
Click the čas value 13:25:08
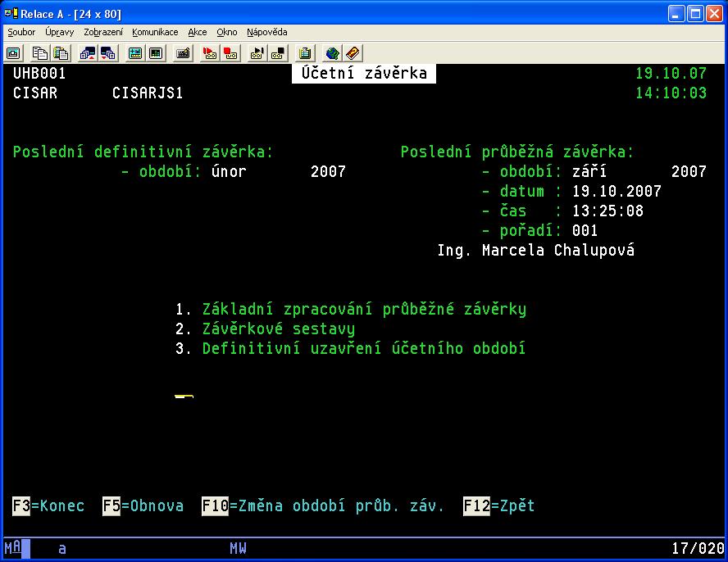coord(607,211)
